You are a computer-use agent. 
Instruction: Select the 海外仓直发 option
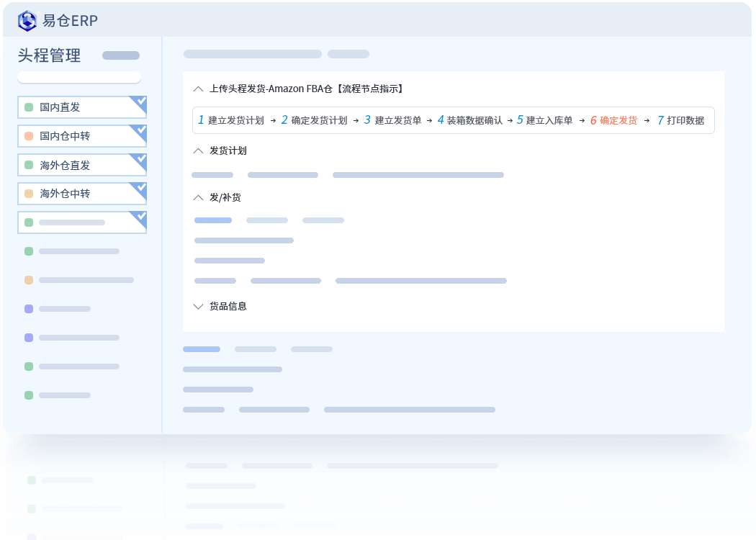82,165
